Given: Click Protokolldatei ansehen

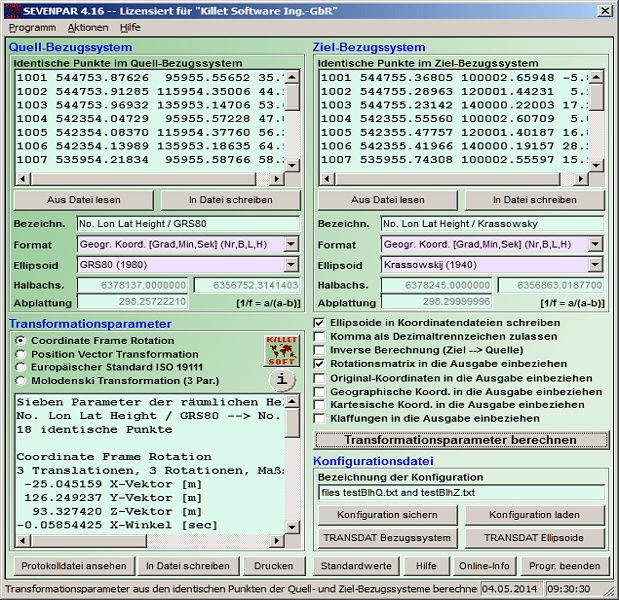Looking at the screenshot, I should click(x=74, y=566).
